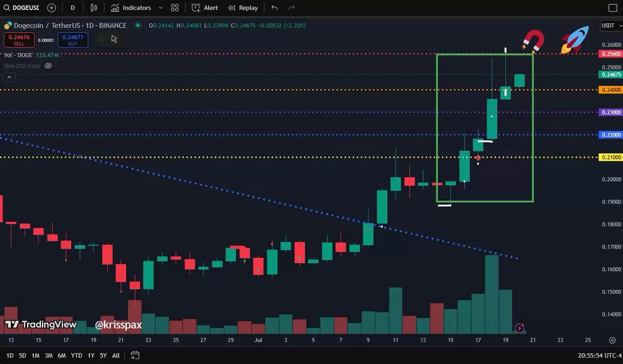Switch range to 1D

click(10, 356)
